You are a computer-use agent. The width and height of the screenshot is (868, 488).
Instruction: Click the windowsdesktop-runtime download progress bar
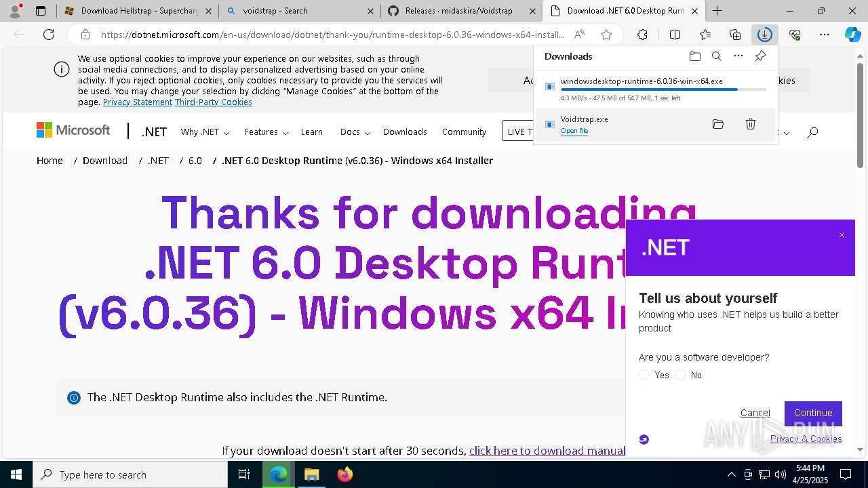coord(663,89)
